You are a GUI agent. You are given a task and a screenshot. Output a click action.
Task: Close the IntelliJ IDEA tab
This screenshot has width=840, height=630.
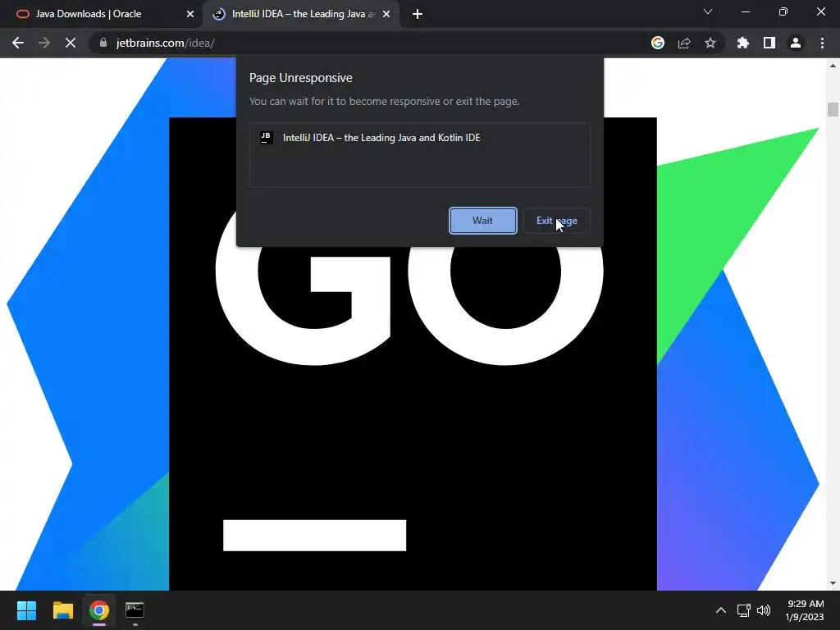tap(386, 15)
